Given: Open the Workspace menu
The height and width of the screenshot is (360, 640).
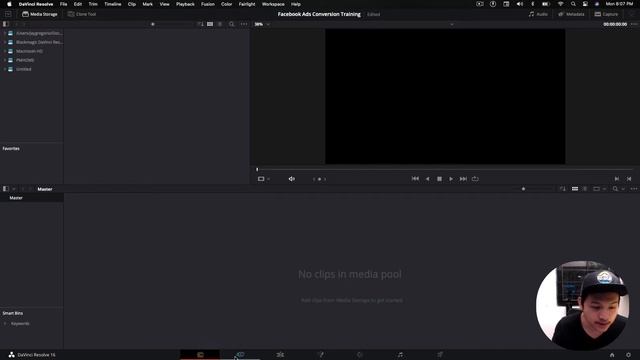Looking at the screenshot, I should (x=273, y=4).
